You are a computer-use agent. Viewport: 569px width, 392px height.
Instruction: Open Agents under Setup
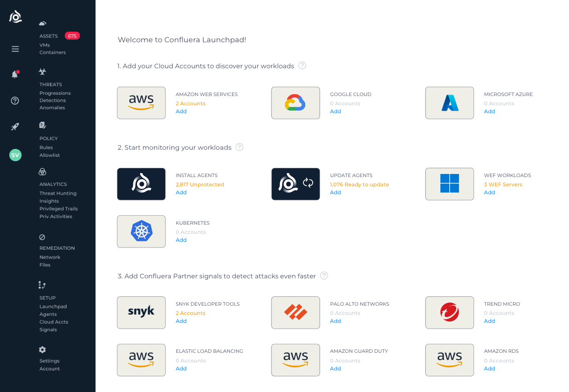coord(48,314)
